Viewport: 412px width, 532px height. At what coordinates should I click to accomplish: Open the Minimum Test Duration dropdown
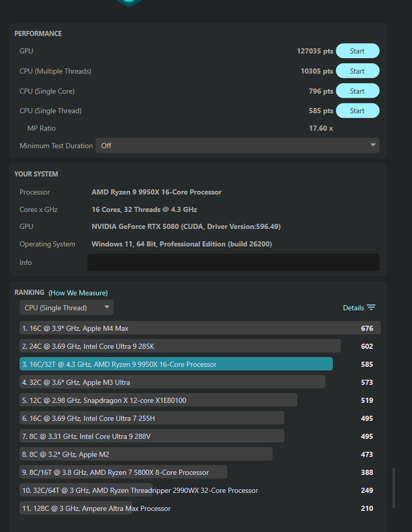[x=237, y=146]
